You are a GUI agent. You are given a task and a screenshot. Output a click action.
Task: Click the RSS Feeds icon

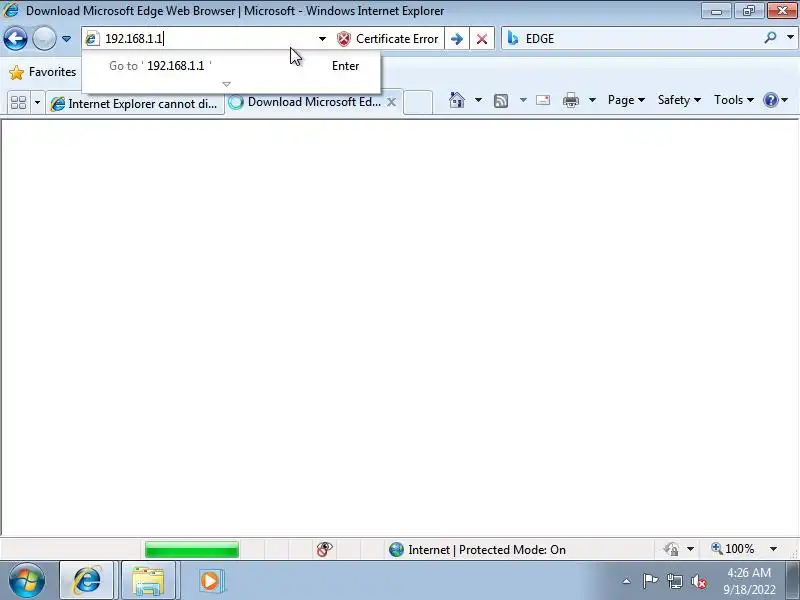(501, 101)
